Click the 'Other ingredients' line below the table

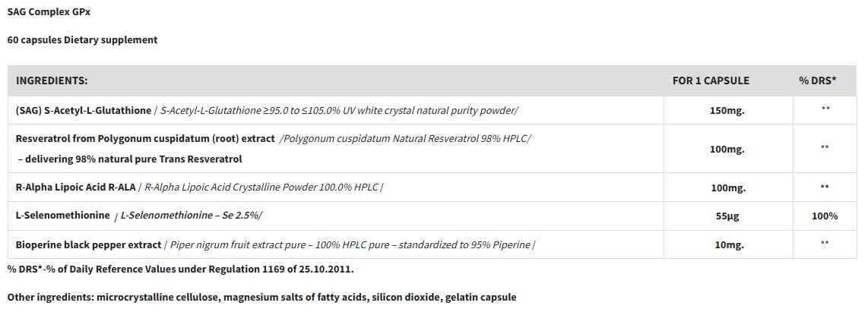[261, 297]
